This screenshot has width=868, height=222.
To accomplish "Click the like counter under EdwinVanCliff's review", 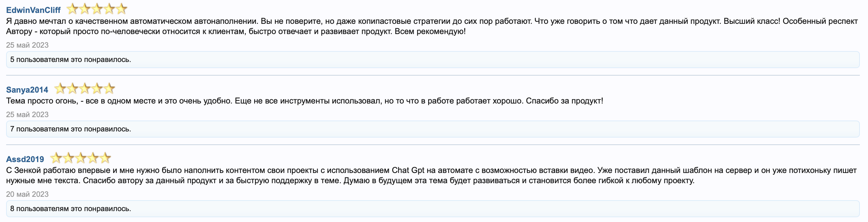I will (x=70, y=60).
